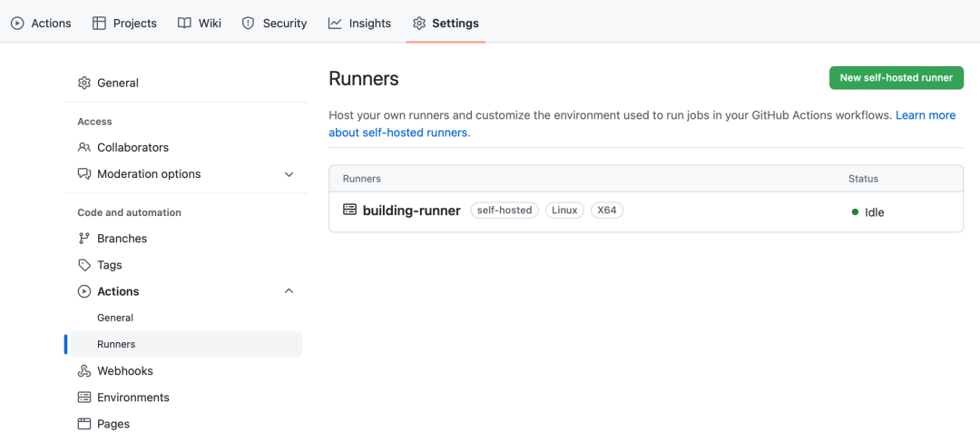Click the self-hosted label badge
Screen dimensions: 980x442
click(505, 211)
